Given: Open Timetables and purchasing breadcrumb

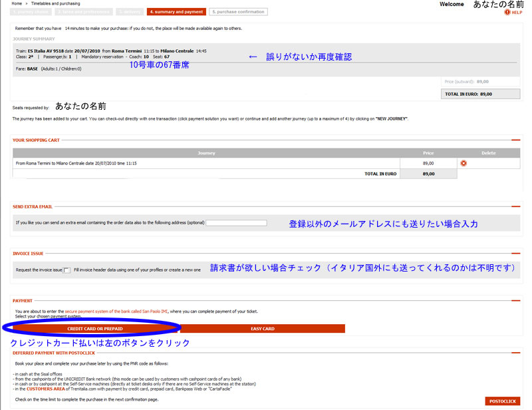Looking at the screenshot, I should [56, 3].
